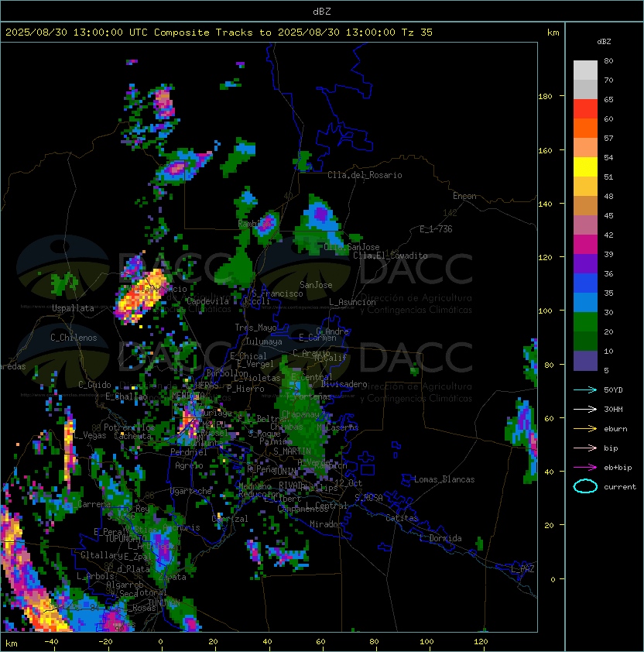This screenshot has height=652, width=644.
Task: Click the 'km' label at the top right
Action: pyautogui.click(x=553, y=33)
